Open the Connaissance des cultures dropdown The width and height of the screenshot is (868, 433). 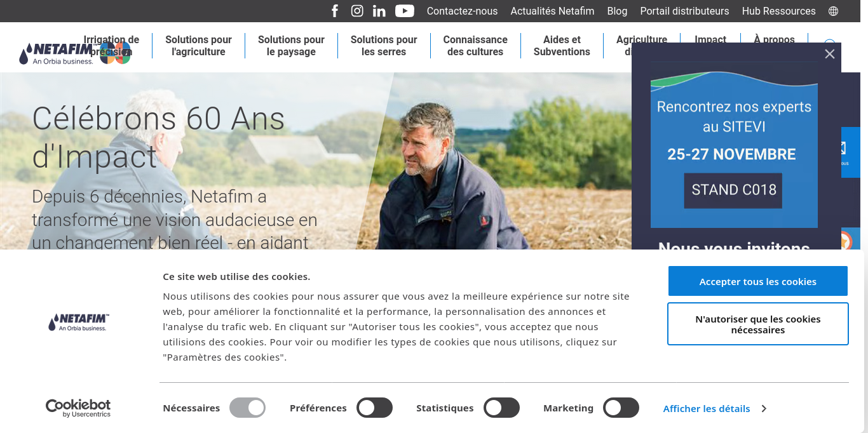point(475,46)
